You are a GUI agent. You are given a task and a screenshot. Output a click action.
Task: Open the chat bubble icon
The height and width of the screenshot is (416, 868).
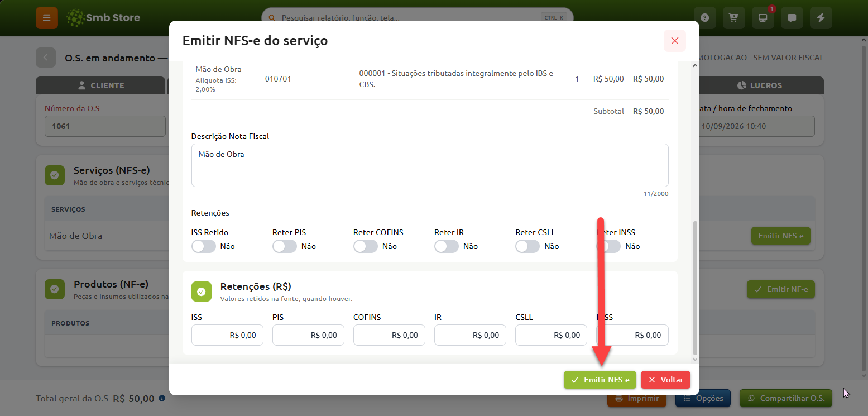pyautogui.click(x=792, y=18)
